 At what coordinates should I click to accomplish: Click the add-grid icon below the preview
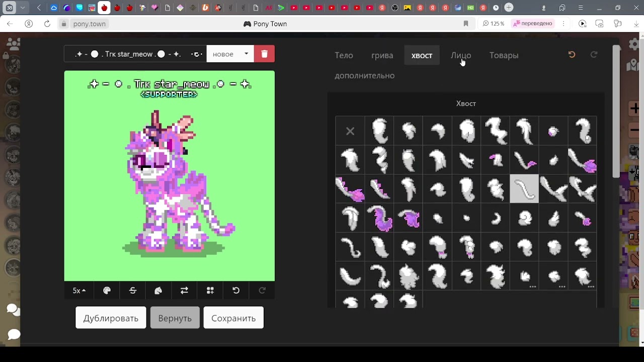(x=210, y=291)
